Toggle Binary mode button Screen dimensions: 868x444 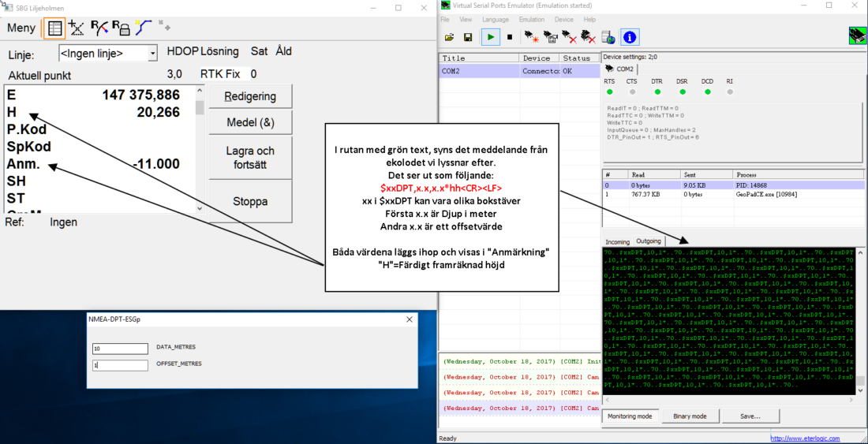(x=690, y=416)
